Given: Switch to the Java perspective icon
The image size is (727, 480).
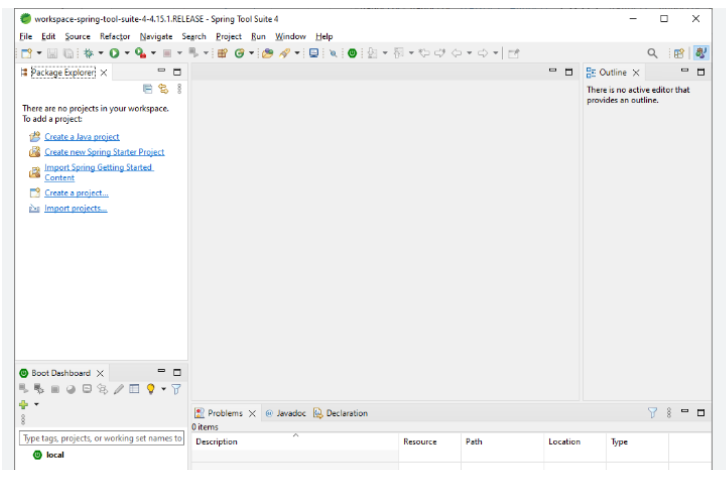Looking at the screenshot, I should pos(701,53).
